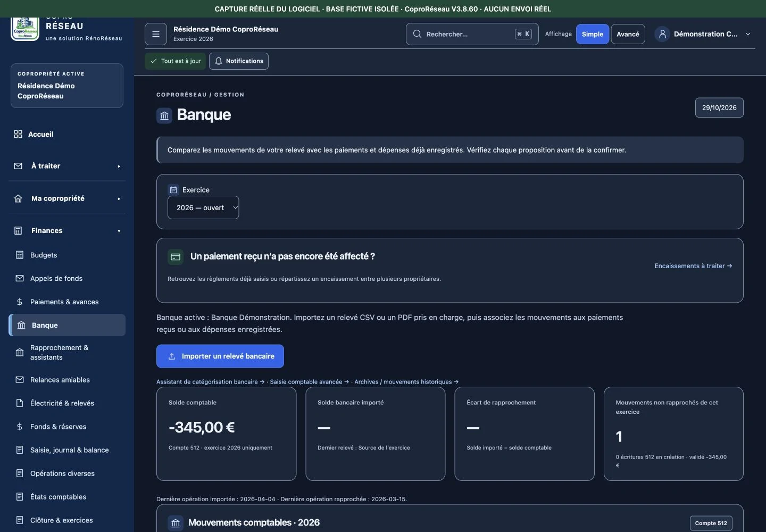The height and width of the screenshot is (532, 766).
Task: Click the Fonds & réserves dollar icon
Action: coord(20,427)
